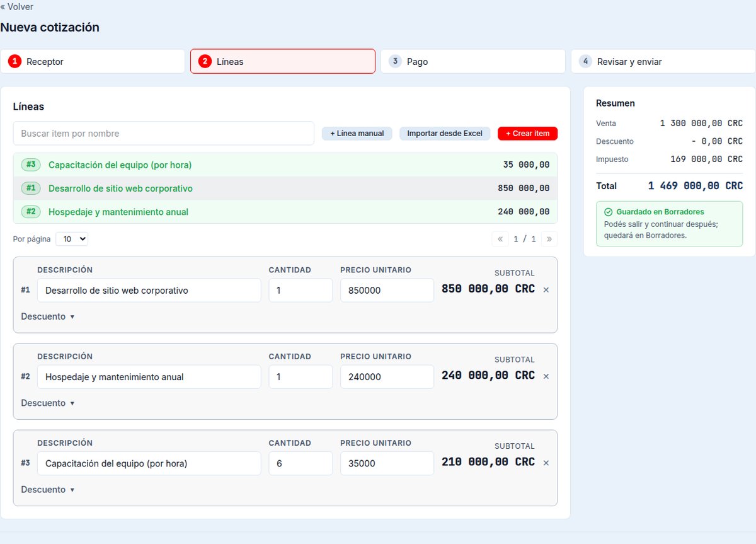
Task: Click step number 3 circle for Pago
Action: pyautogui.click(x=395, y=61)
